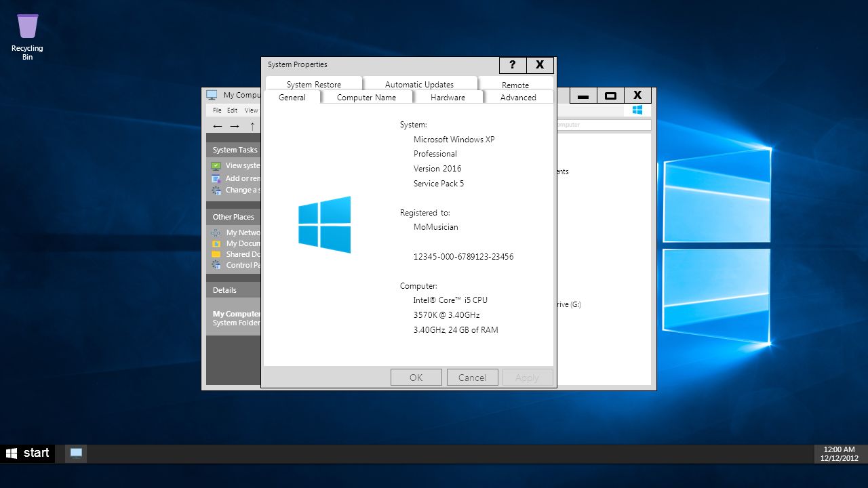Viewport: 868px width, 488px height.
Task: Click the Service Pack 5 text
Action: pos(439,184)
